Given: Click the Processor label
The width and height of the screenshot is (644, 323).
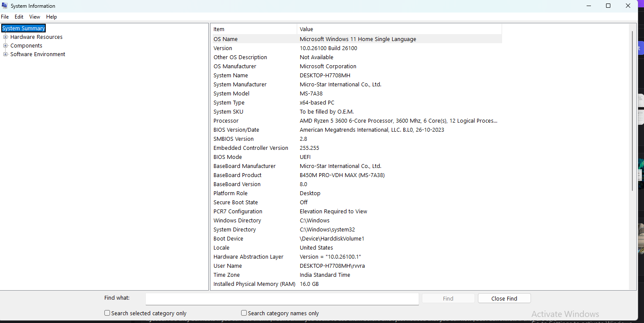Looking at the screenshot, I should click(x=226, y=121).
